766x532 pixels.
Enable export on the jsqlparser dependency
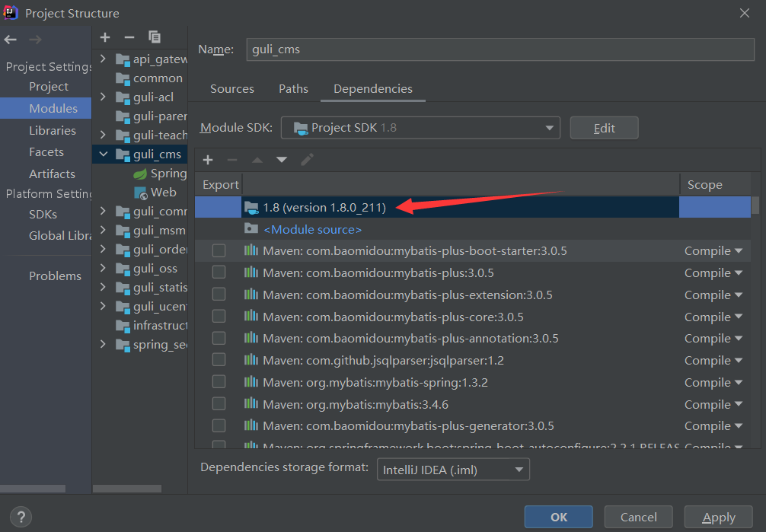click(x=219, y=360)
